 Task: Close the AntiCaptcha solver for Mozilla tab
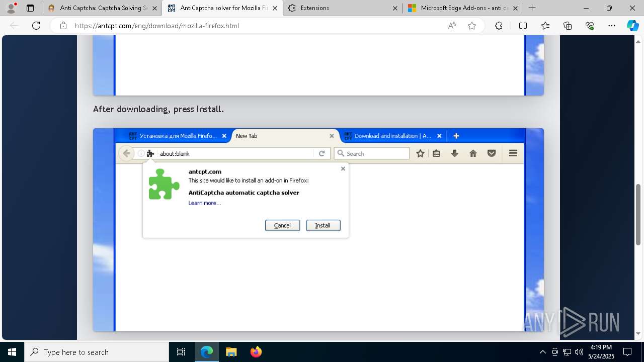point(275,8)
